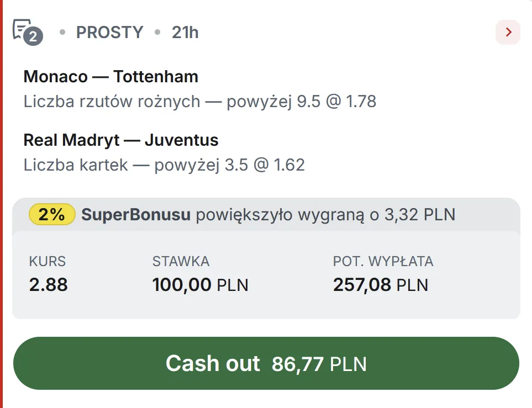Click the number 2 badge on the slip icon
532x408 pixels.
33,37
